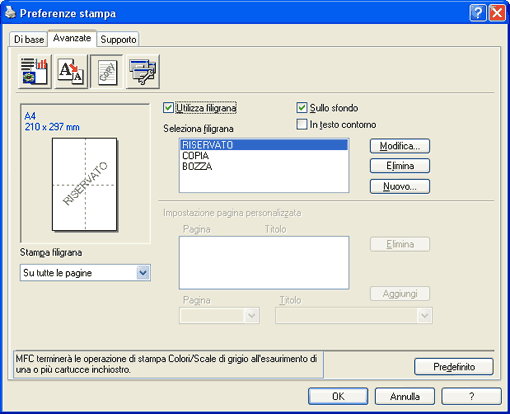Enable In testo contorno checkbox
This screenshot has width=510, height=414.
[x=302, y=124]
